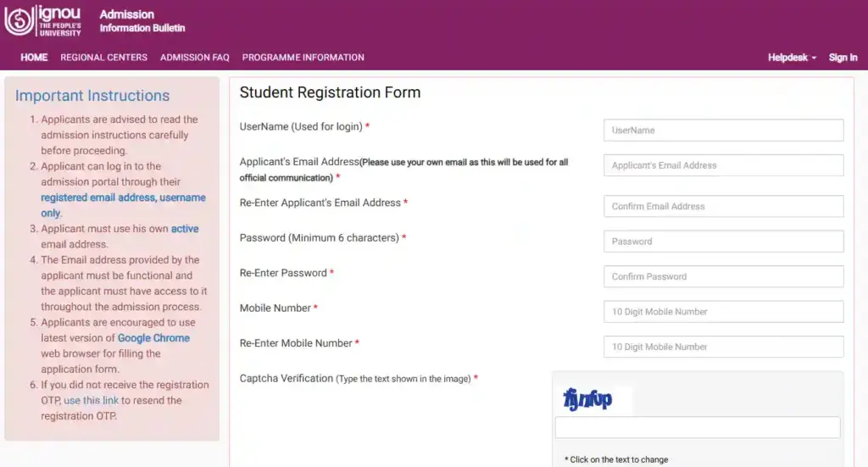Viewport: 868px width, 467px height.
Task: Focus the Confirm Password field
Action: [x=723, y=276]
